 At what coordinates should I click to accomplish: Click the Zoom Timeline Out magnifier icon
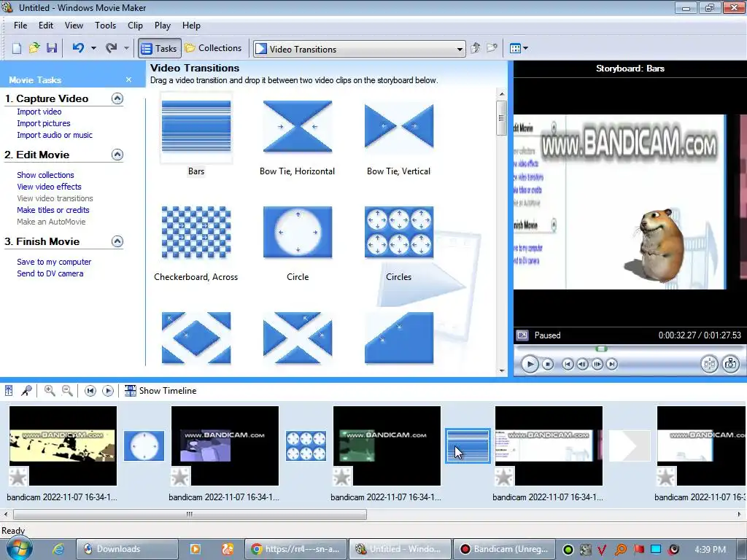(x=68, y=391)
